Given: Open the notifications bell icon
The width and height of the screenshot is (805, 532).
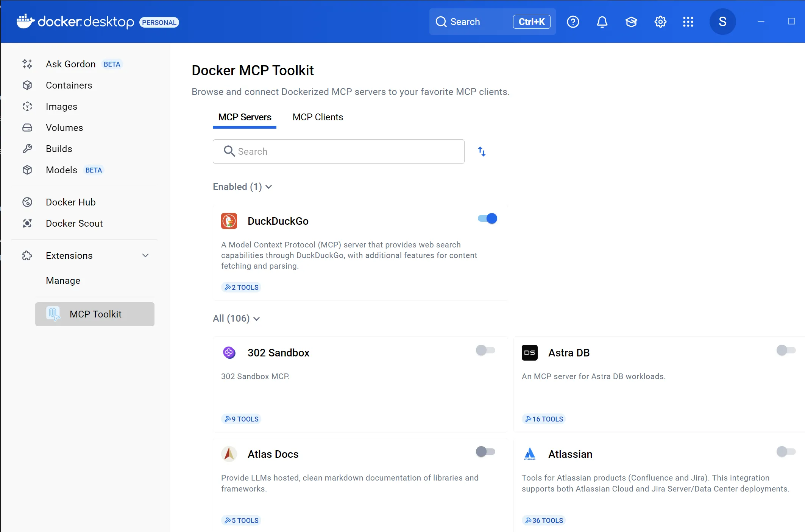Looking at the screenshot, I should 602,22.
